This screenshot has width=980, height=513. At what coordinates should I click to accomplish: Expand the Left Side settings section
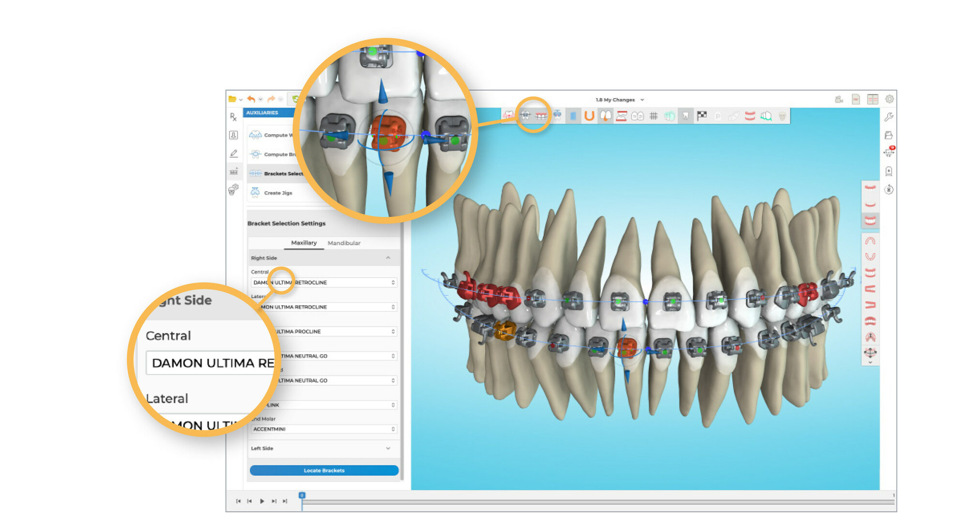pos(387,449)
